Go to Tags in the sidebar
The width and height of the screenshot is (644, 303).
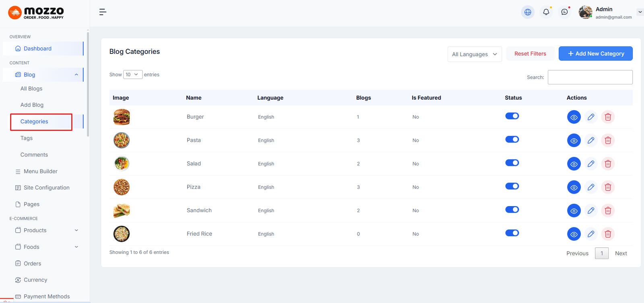[27, 138]
